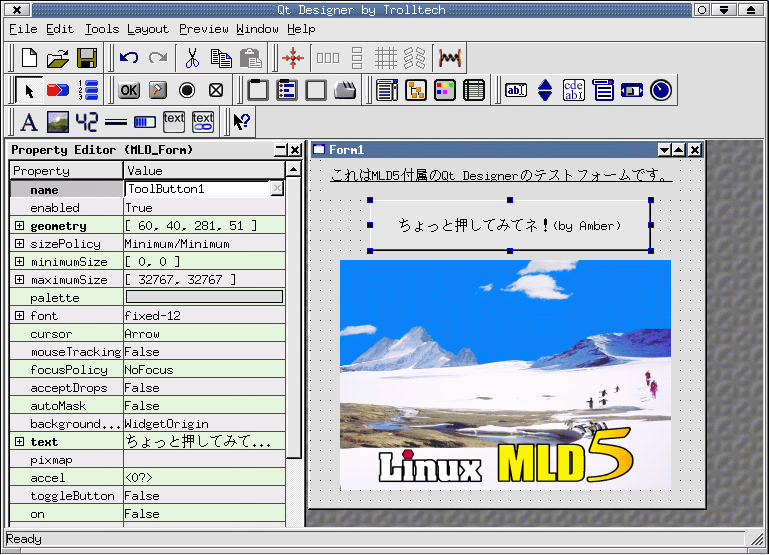Select the Connect Signals/Slots tool
769x555 pixels.
[58, 91]
